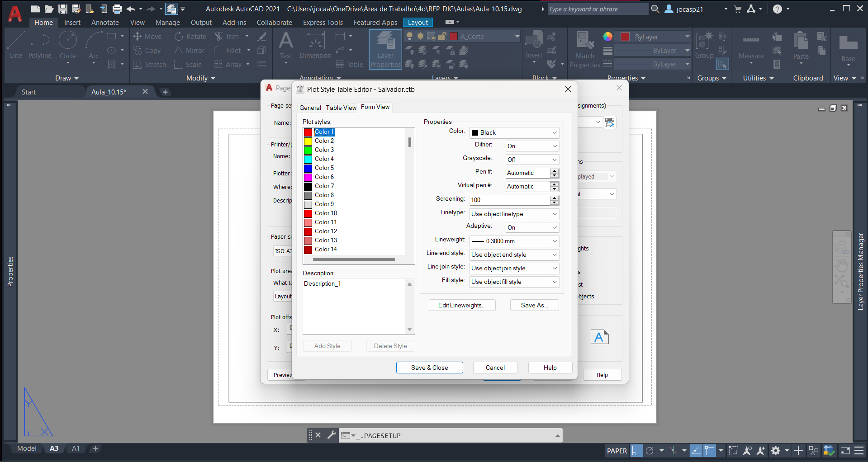The image size is (868, 462).
Task: Toggle polar tracking in status bar
Action: click(650, 451)
